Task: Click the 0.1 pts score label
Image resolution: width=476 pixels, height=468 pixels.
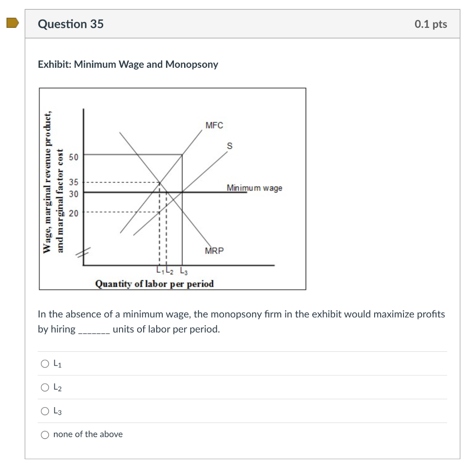Action: (431, 24)
